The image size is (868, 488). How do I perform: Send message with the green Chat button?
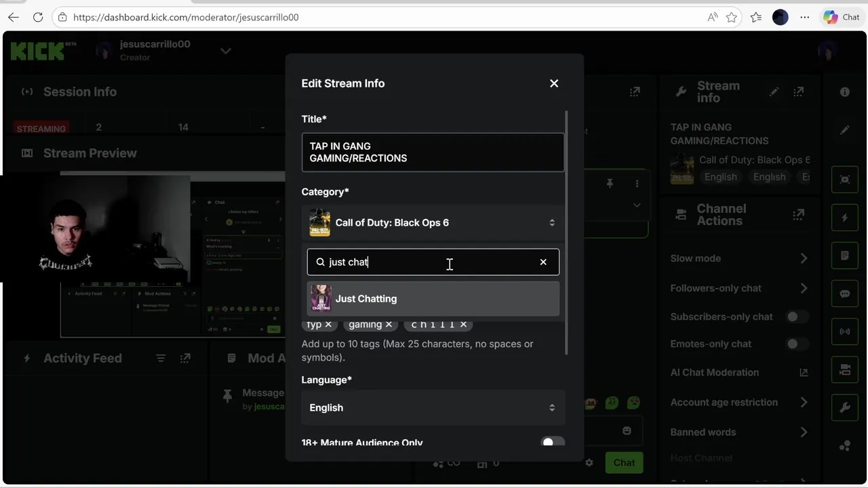[x=624, y=462]
